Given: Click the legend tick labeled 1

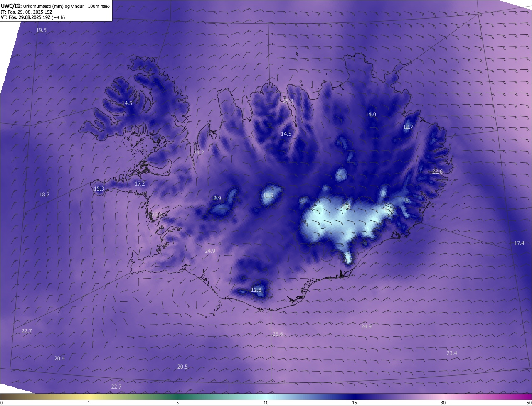Looking at the screenshot, I should [89, 403].
